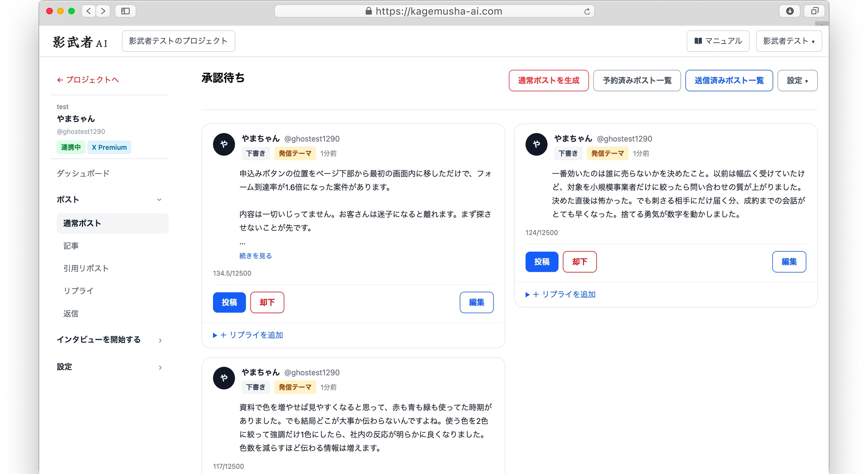Show the browser tab overview icon
This screenshot has width=868, height=474.
(x=814, y=11)
